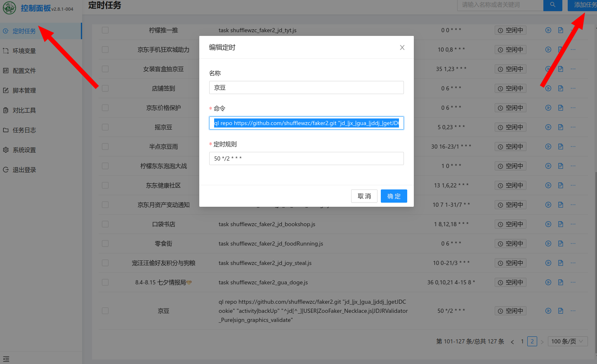Select 退出登录 to log out
The image size is (597, 364).
click(x=41, y=170)
